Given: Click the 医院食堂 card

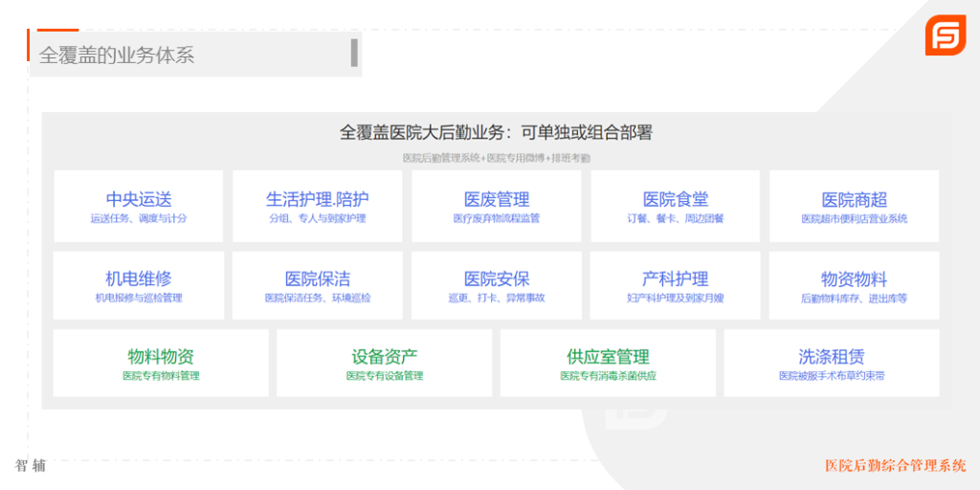Looking at the screenshot, I should pos(675,206).
